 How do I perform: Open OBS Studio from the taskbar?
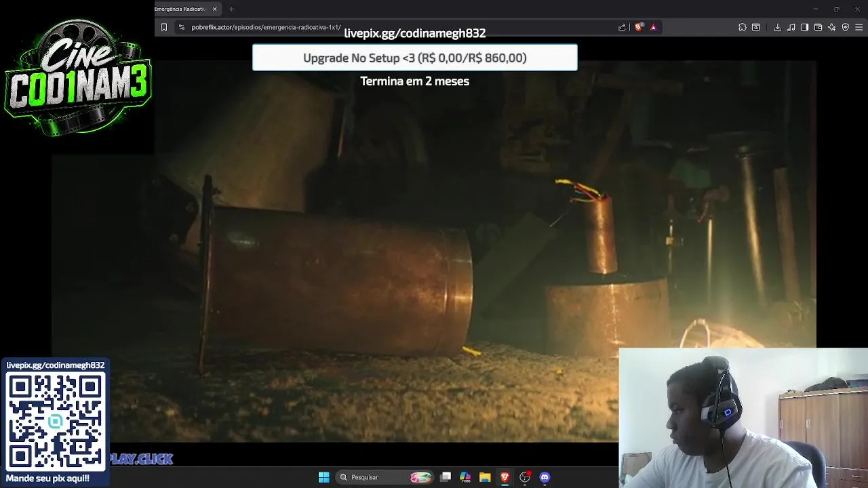[x=524, y=477]
